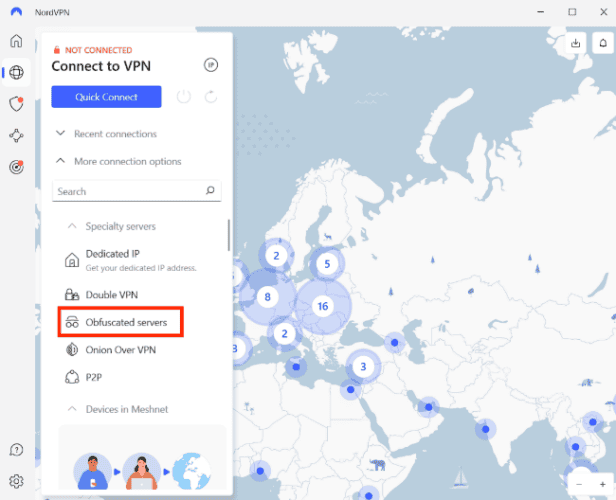Screen dimensions: 616x500
Task: Click 'Get your dedicated IP address.' text
Action: click(x=141, y=268)
